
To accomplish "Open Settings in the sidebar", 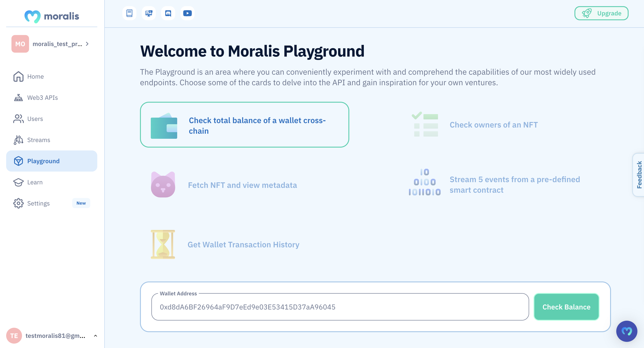I will pos(52,203).
